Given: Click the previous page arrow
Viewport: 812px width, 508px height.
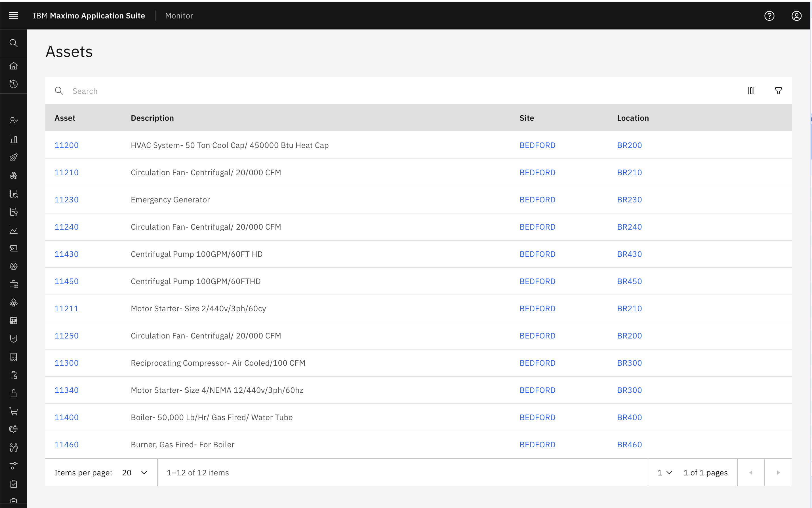Looking at the screenshot, I should [x=751, y=472].
